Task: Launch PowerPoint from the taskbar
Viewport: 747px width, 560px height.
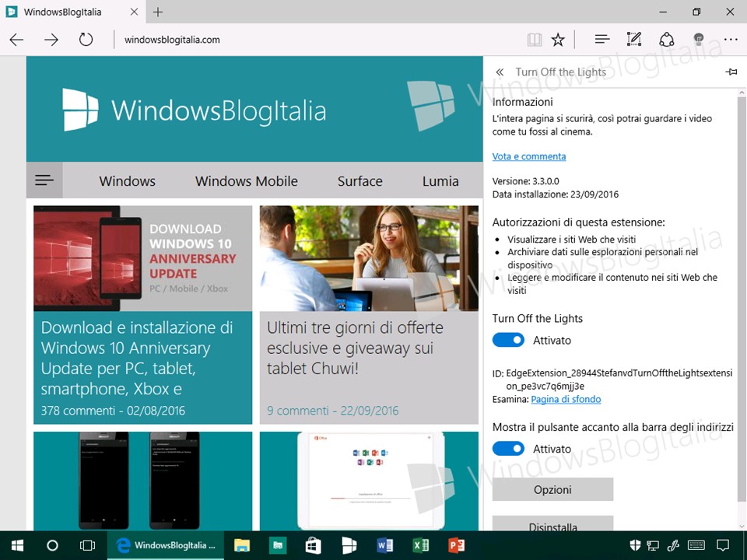Action: (x=457, y=545)
